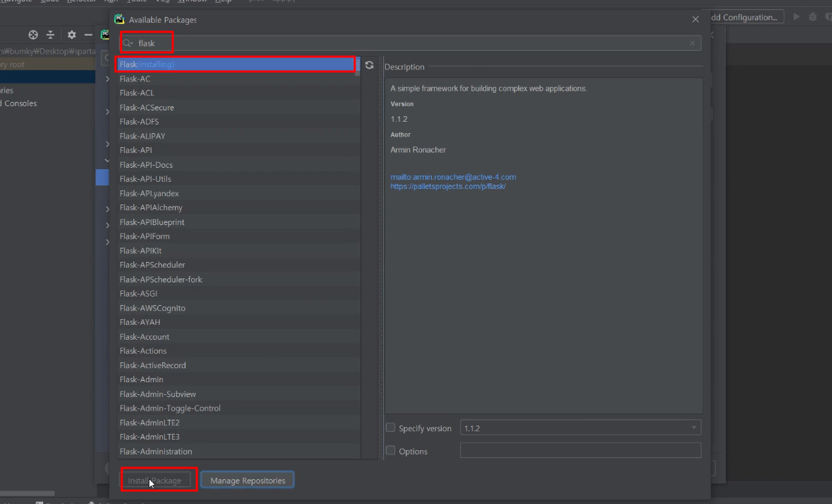The width and height of the screenshot is (832, 504).
Task: Hide the project panel with minus icon
Action: pos(88,35)
